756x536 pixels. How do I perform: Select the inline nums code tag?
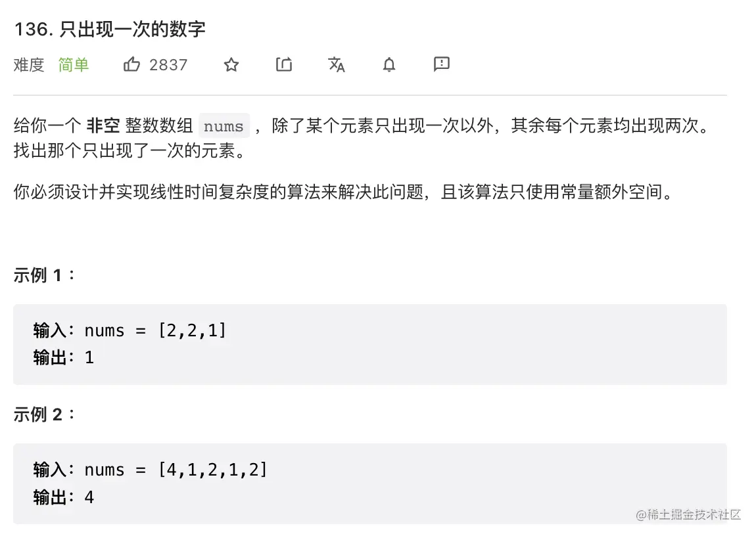click(224, 126)
